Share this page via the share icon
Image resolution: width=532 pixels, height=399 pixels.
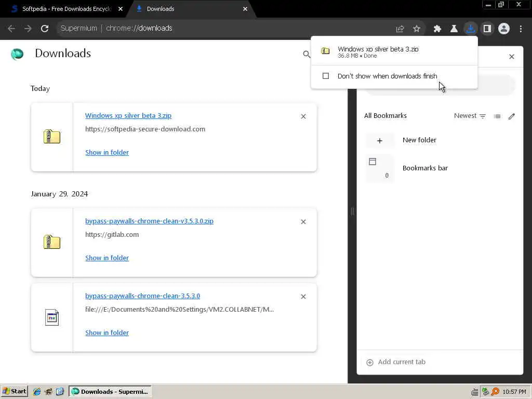pos(400,29)
